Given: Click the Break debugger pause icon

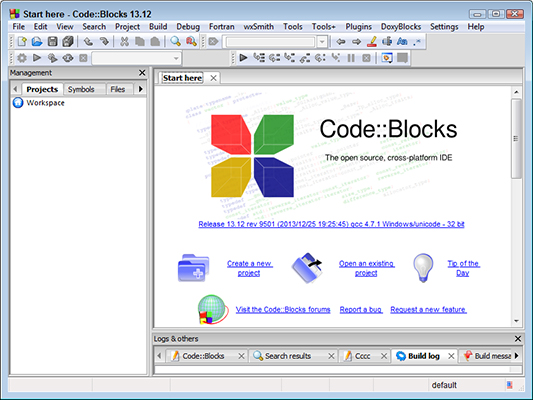Looking at the screenshot, I should click(x=351, y=58).
